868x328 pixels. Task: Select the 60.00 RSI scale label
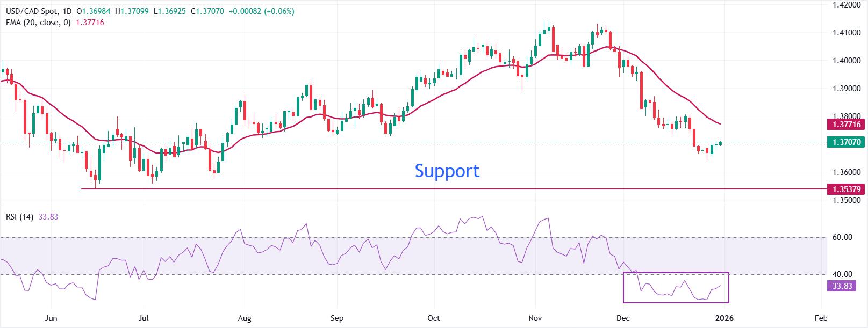[842, 237]
